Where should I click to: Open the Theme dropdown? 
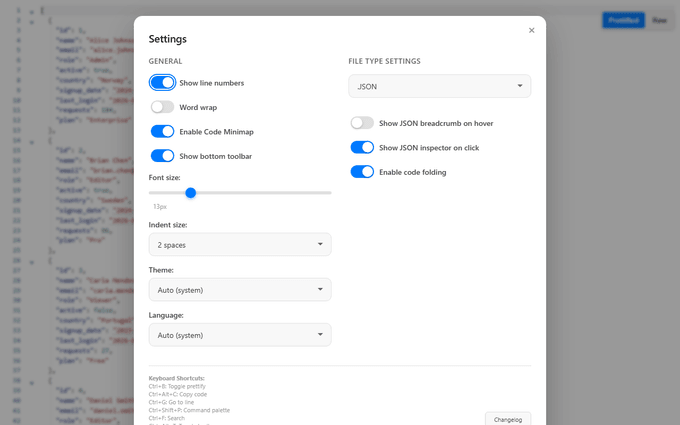coord(240,290)
